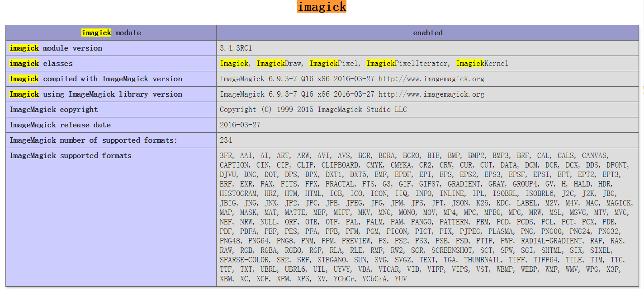Click the HISTOGRAM format entry

coord(238,194)
